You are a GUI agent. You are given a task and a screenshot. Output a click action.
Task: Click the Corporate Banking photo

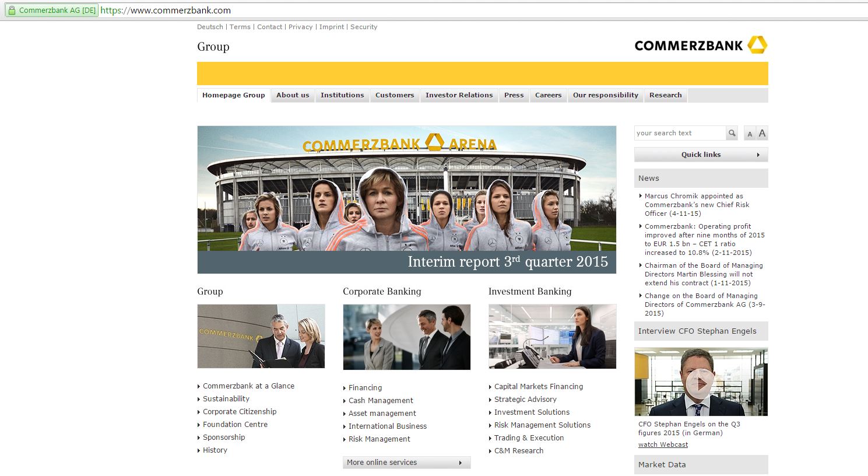pyautogui.click(x=407, y=337)
